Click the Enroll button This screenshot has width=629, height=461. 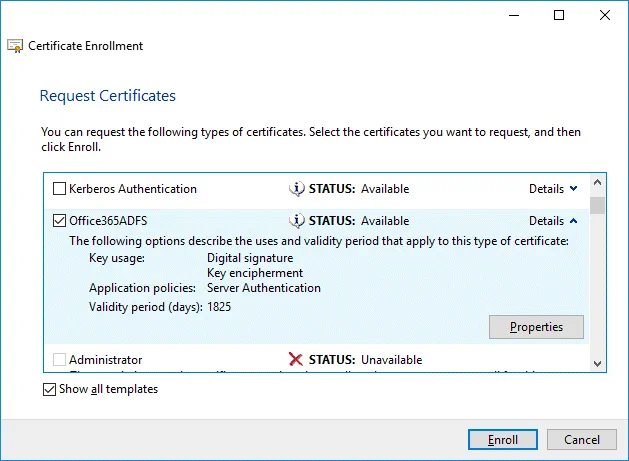point(503,440)
